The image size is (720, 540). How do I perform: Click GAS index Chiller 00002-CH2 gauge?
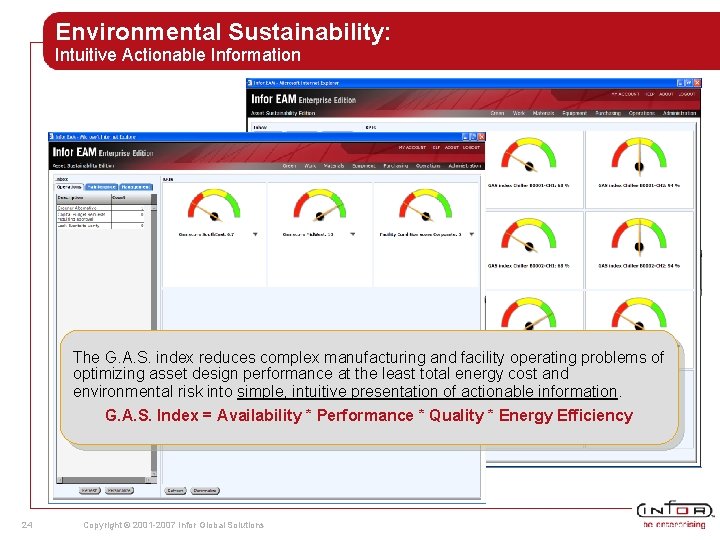point(639,235)
